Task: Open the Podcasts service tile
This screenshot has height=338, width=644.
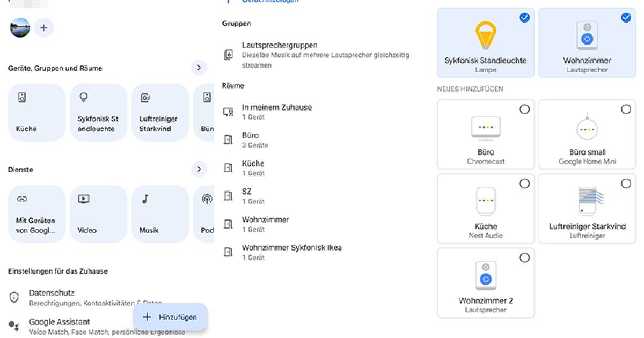Action: pos(204,214)
